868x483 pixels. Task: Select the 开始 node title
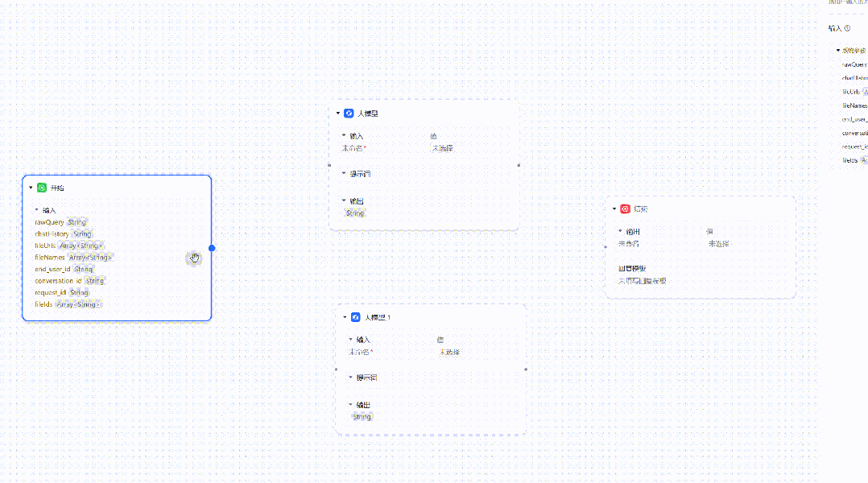click(57, 188)
